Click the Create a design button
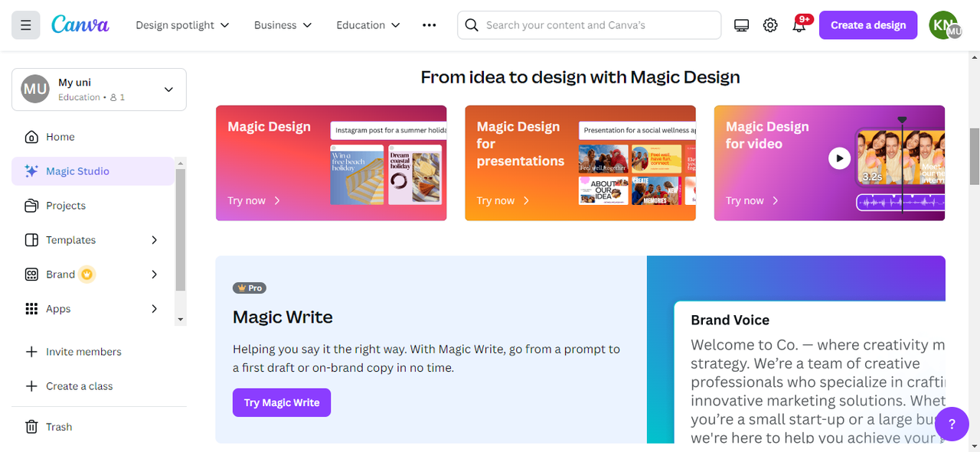Viewport: 980px width, 452px height. [868, 25]
